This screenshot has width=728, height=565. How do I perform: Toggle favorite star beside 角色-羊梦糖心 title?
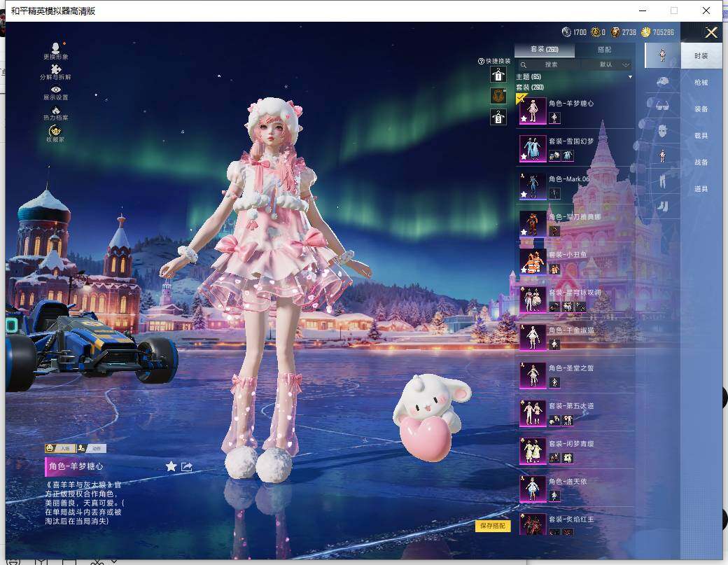[171, 466]
